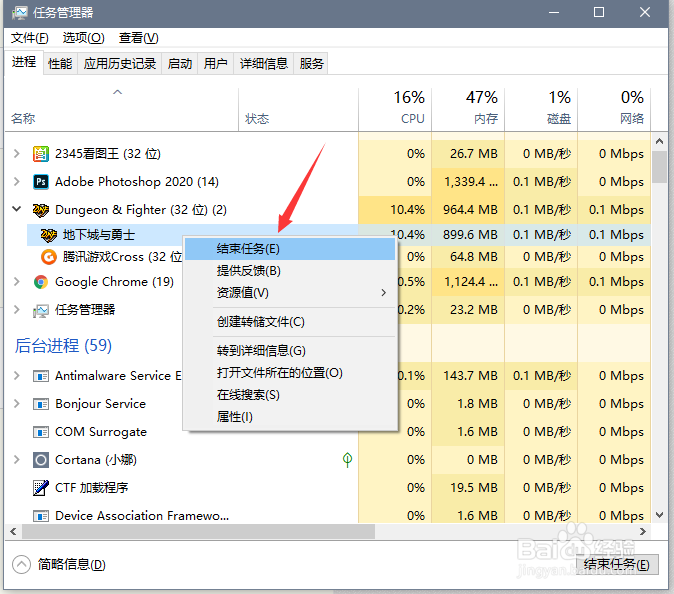Viewport: 674px width, 594px height.
Task: Open the 选项(O) menu
Action: [x=83, y=38]
